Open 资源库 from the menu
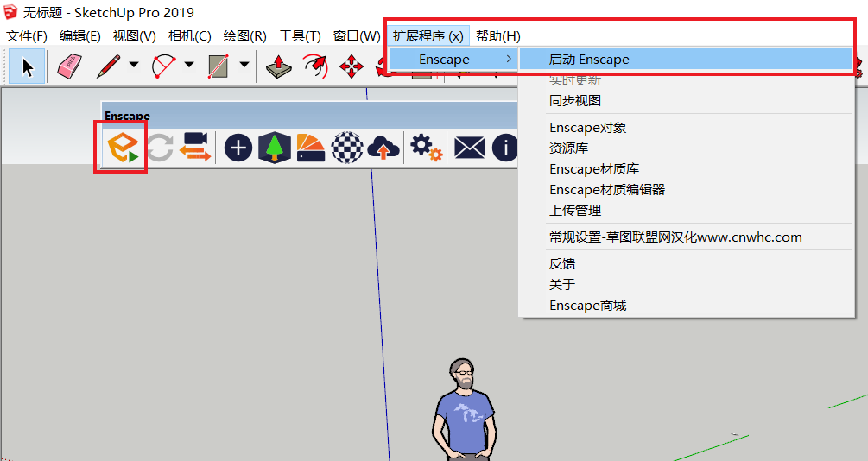Viewport: 868px width, 461px height. pos(686,148)
